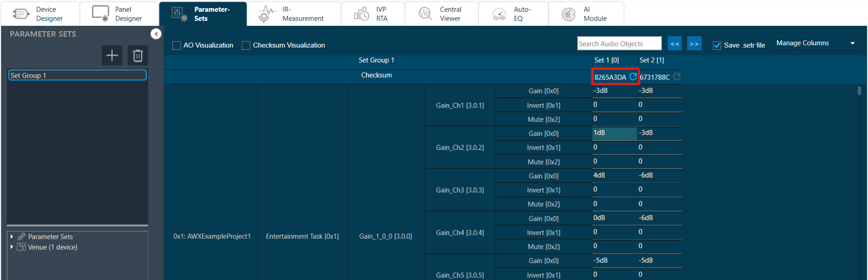Select the Checksum row label

coord(377,75)
